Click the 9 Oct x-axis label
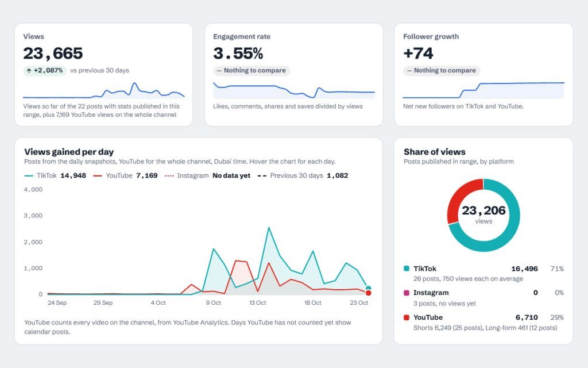The width and height of the screenshot is (588, 368). tap(214, 302)
